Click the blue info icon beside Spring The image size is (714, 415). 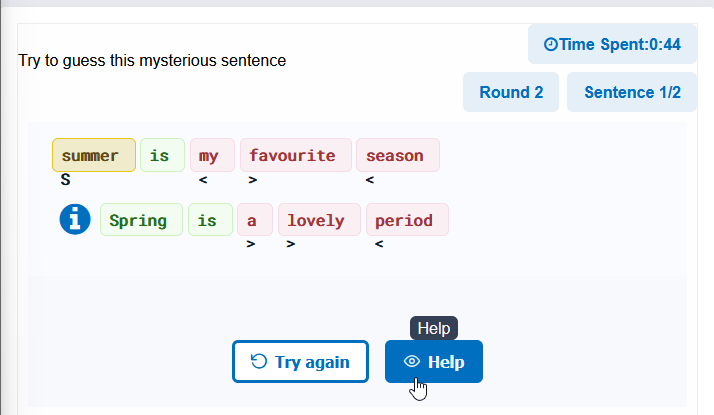(75, 219)
